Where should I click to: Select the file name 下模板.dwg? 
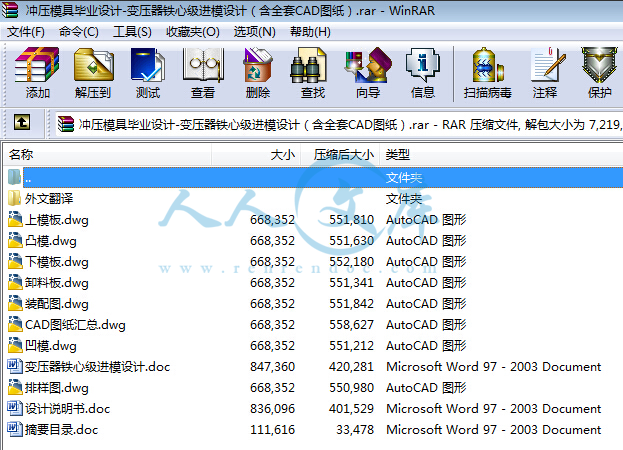[x=57, y=262]
